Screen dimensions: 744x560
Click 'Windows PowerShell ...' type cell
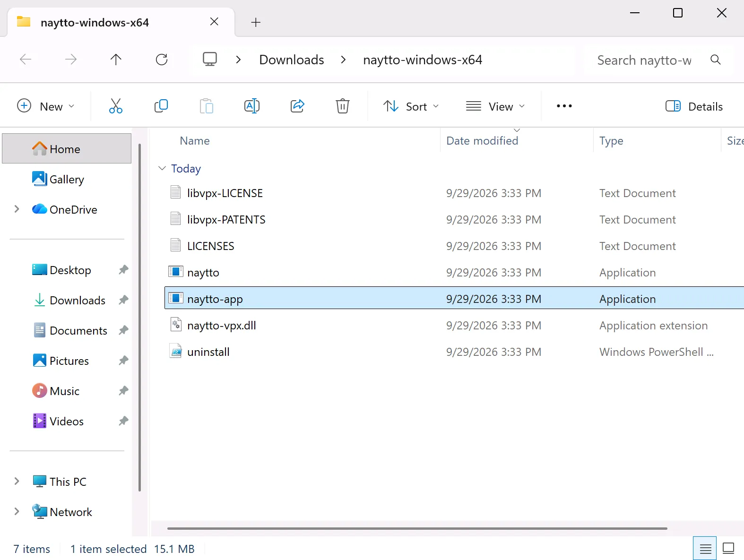point(657,352)
